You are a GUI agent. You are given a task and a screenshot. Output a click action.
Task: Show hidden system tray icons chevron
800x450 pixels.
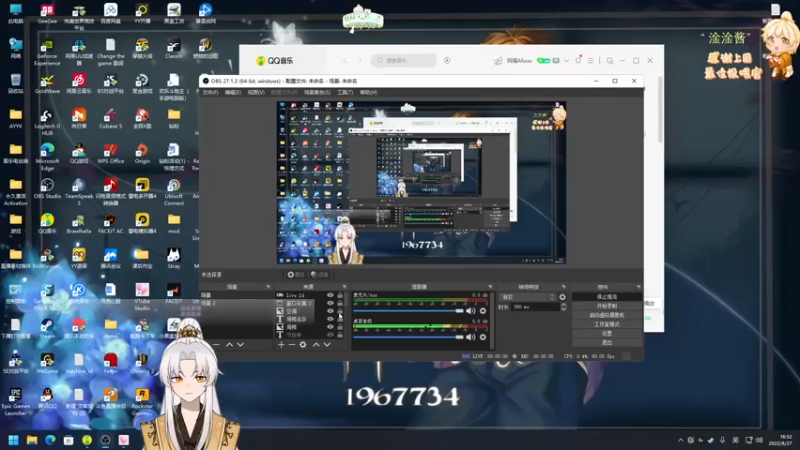pos(680,440)
